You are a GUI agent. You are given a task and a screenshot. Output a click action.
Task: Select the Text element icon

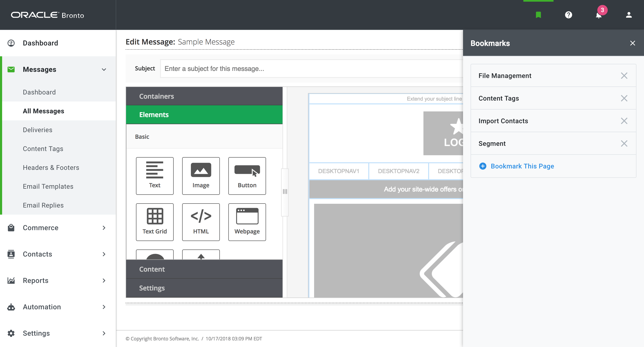155,176
